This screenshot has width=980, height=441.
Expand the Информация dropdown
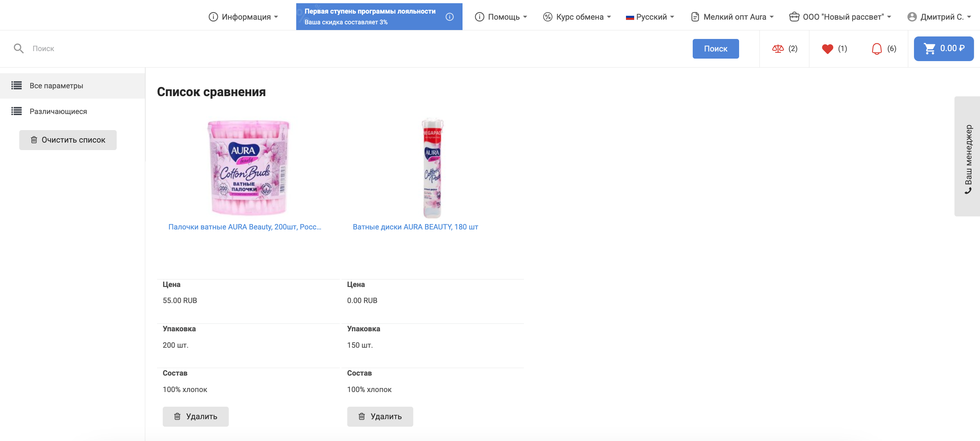pos(243,17)
